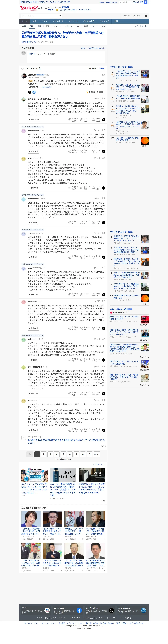Share the 恐れるな comment on X
Image resolution: width=168 pixels, height=644 pixels.
point(103,120)
